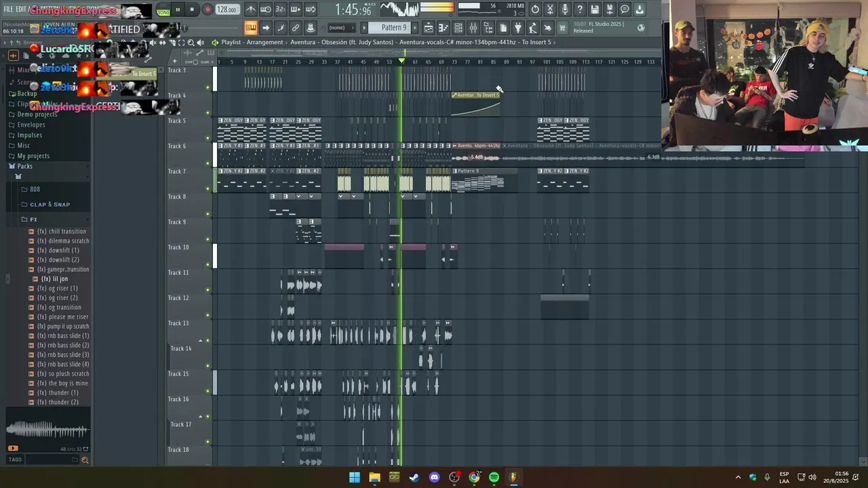The height and width of the screenshot is (488, 868).
Task: Expand the My projects folder
Action: coord(33,156)
